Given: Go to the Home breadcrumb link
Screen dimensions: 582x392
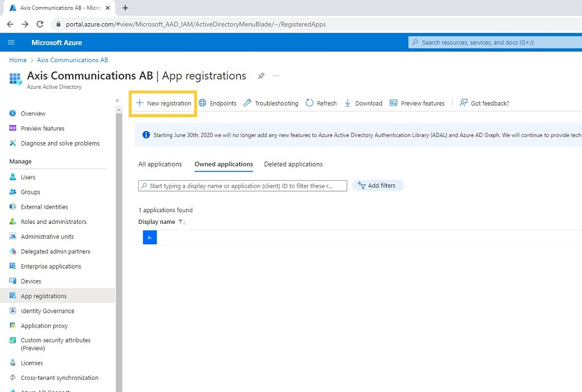Looking at the screenshot, I should [18, 60].
